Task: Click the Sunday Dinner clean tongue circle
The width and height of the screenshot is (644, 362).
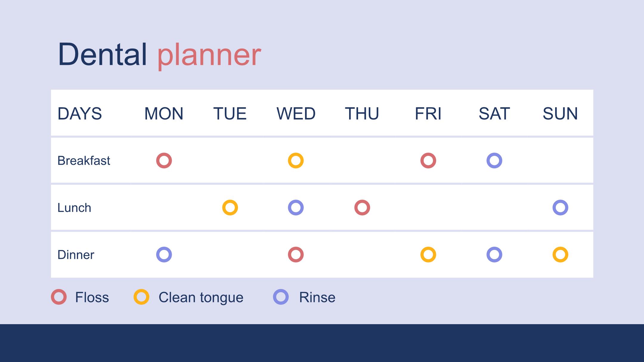Action: point(561,254)
